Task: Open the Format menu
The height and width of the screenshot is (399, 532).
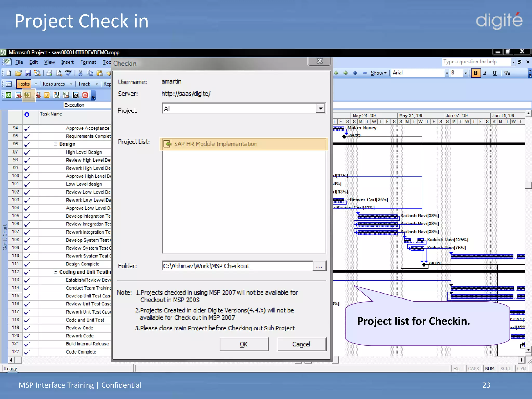Action: pos(88,62)
